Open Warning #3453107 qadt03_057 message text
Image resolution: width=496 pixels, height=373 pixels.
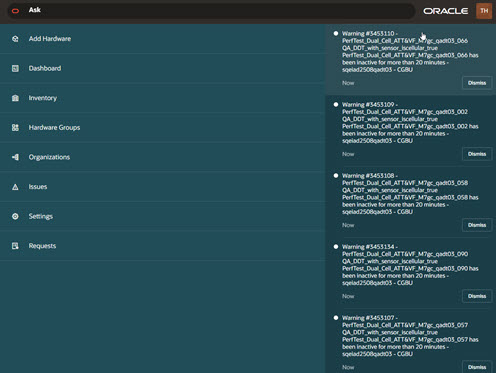[410, 336]
